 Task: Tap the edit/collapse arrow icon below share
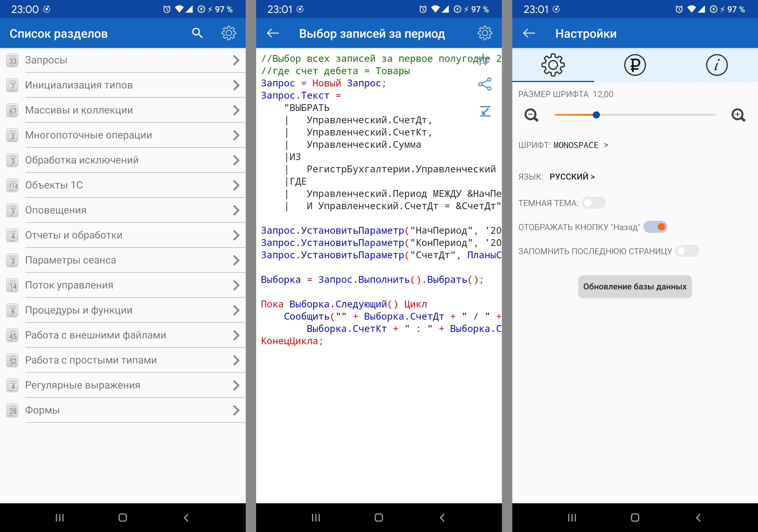pyautogui.click(x=485, y=111)
